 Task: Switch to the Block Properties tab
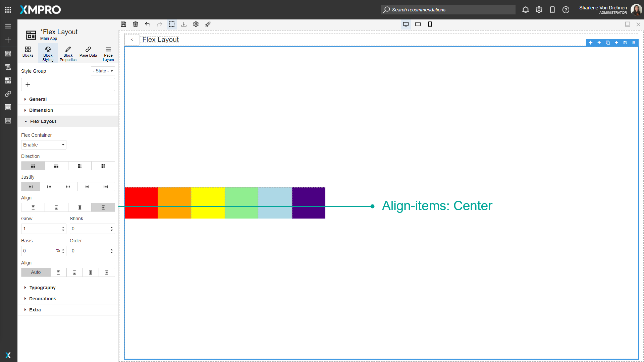click(68, 53)
